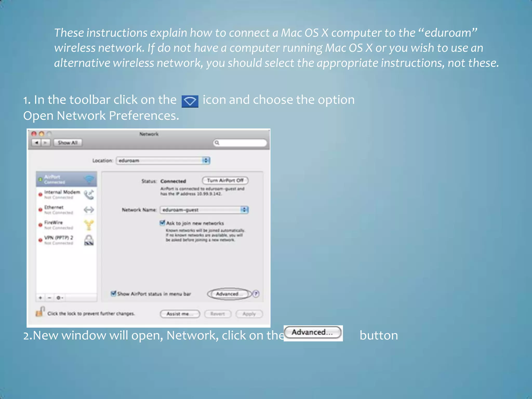Click the forward navigation arrow
The width and height of the screenshot is (532, 399).
point(46,143)
